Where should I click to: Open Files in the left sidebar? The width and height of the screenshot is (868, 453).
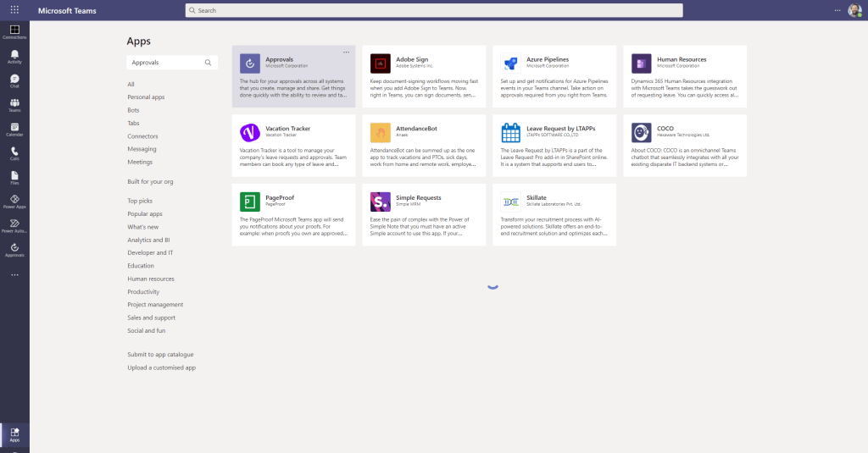[x=14, y=177]
